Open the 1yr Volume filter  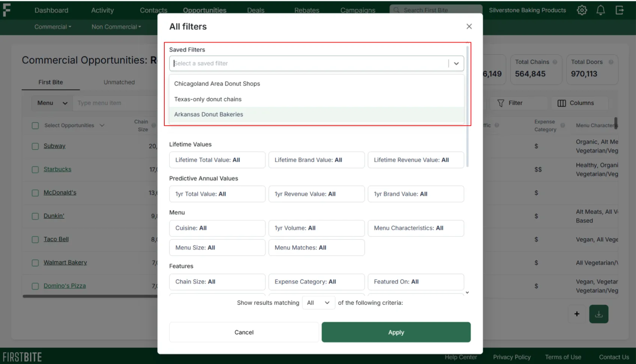(317, 228)
